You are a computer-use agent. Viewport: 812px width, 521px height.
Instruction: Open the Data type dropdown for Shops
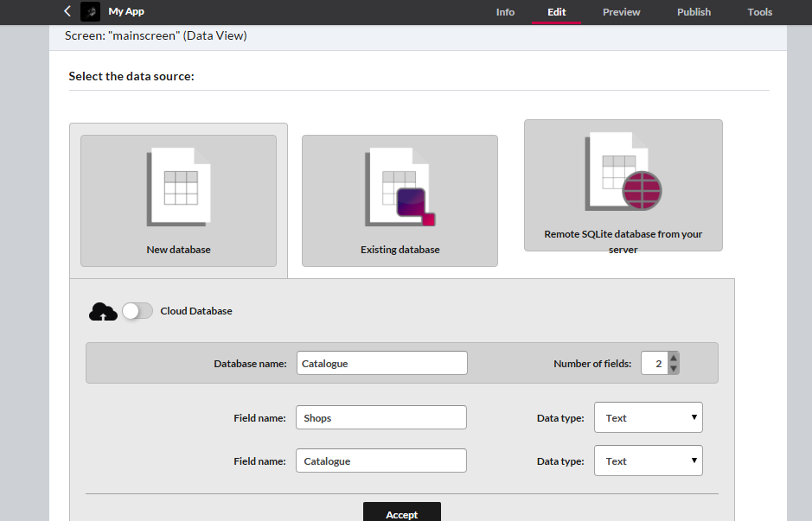[x=649, y=417]
